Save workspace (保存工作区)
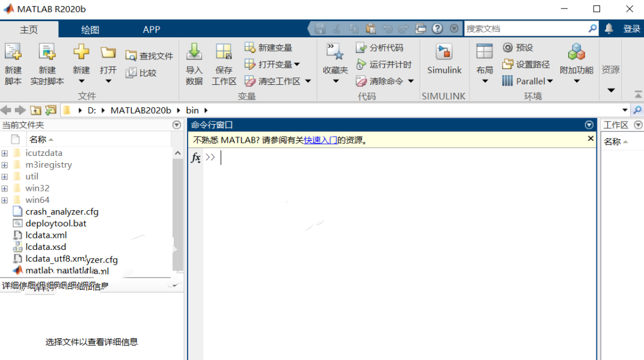 point(224,64)
